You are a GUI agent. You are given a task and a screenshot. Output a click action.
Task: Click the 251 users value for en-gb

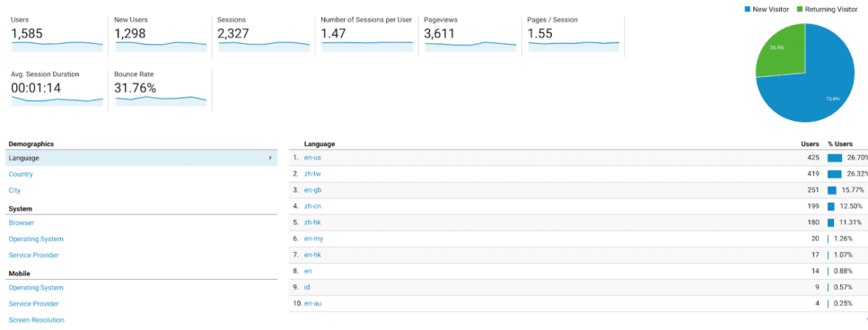coord(813,190)
